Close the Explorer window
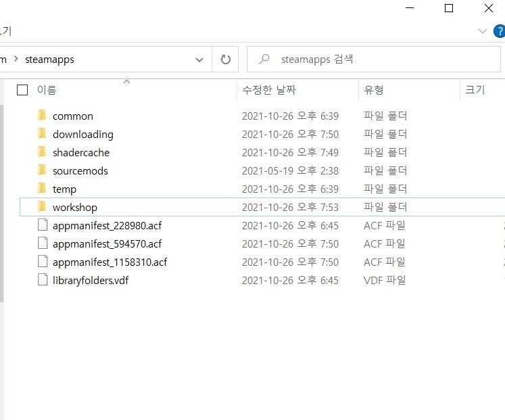This screenshot has width=505, height=420. 489,7
